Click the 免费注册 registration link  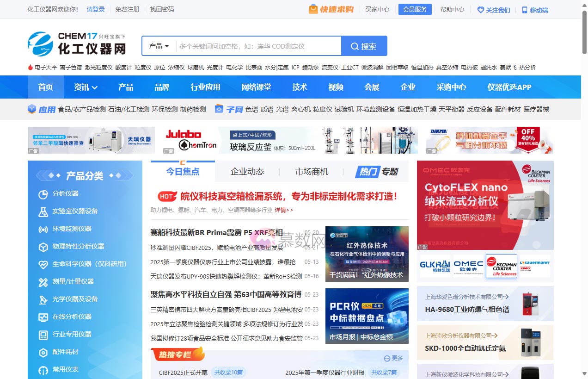coord(128,9)
